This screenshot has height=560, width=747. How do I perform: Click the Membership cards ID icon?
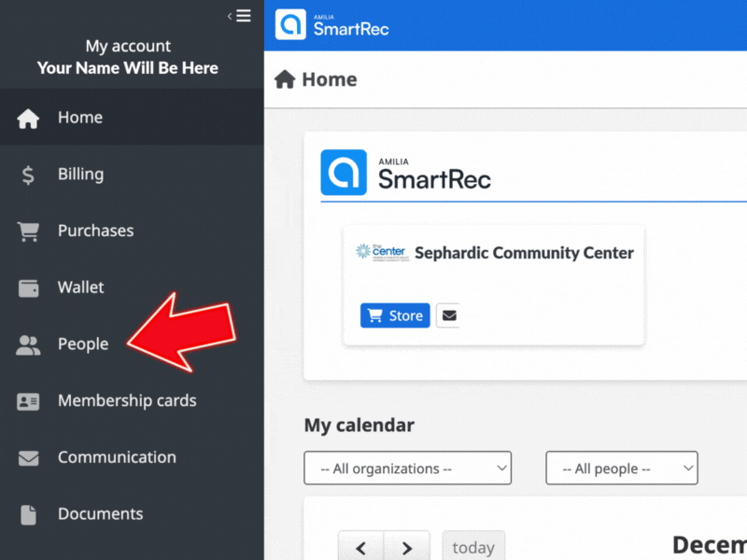point(29,401)
